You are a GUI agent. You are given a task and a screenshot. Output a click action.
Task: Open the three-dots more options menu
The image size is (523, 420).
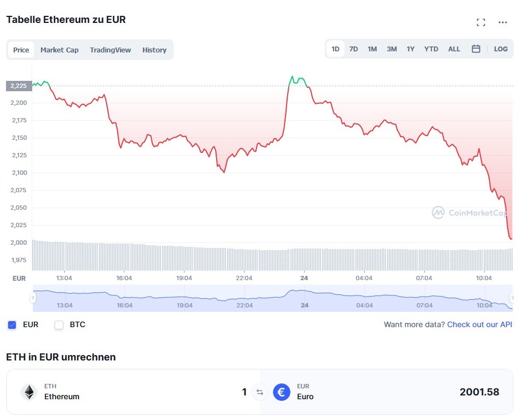point(503,22)
